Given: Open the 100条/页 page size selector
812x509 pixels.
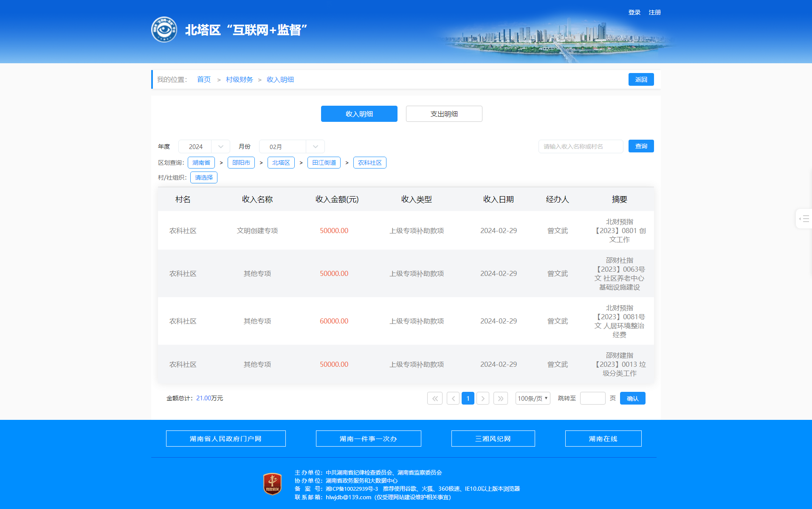Looking at the screenshot, I should click(533, 398).
